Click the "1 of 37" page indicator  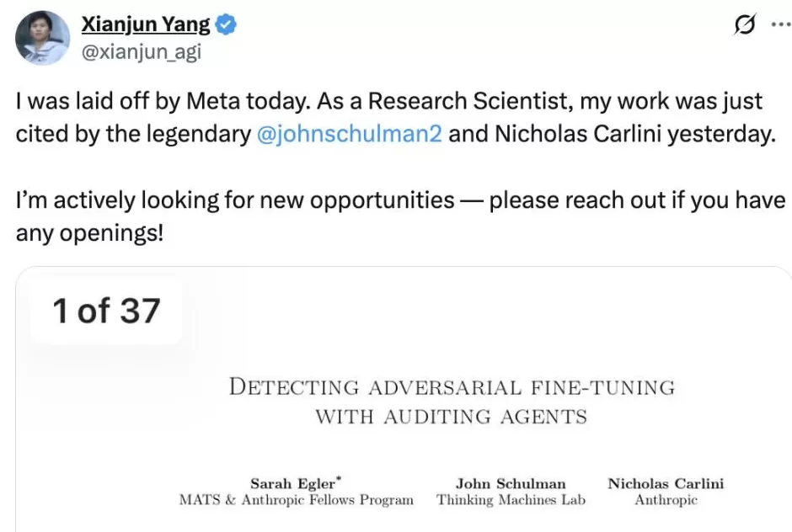coord(106,311)
